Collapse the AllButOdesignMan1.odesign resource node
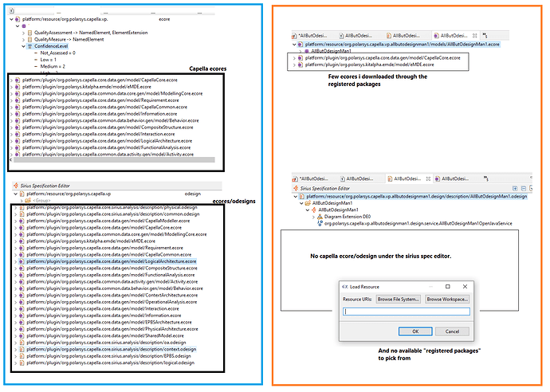The image size is (550, 392). pyautogui.click(x=296, y=197)
